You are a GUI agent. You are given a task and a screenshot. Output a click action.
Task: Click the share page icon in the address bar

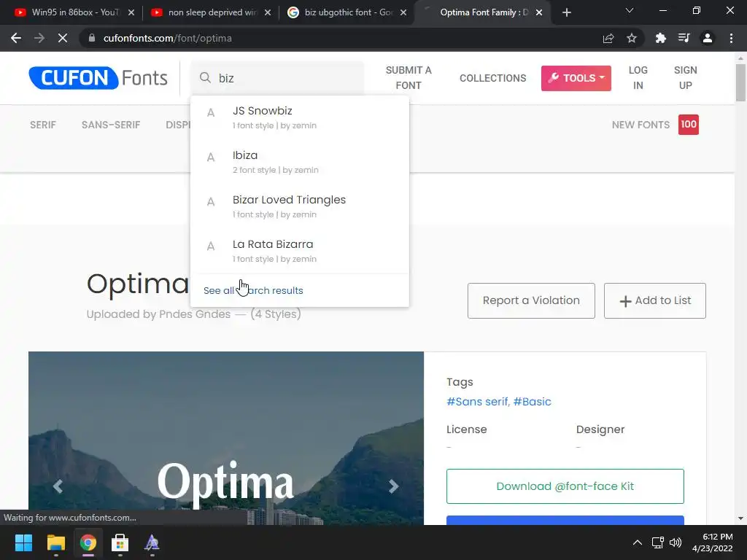tap(608, 38)
